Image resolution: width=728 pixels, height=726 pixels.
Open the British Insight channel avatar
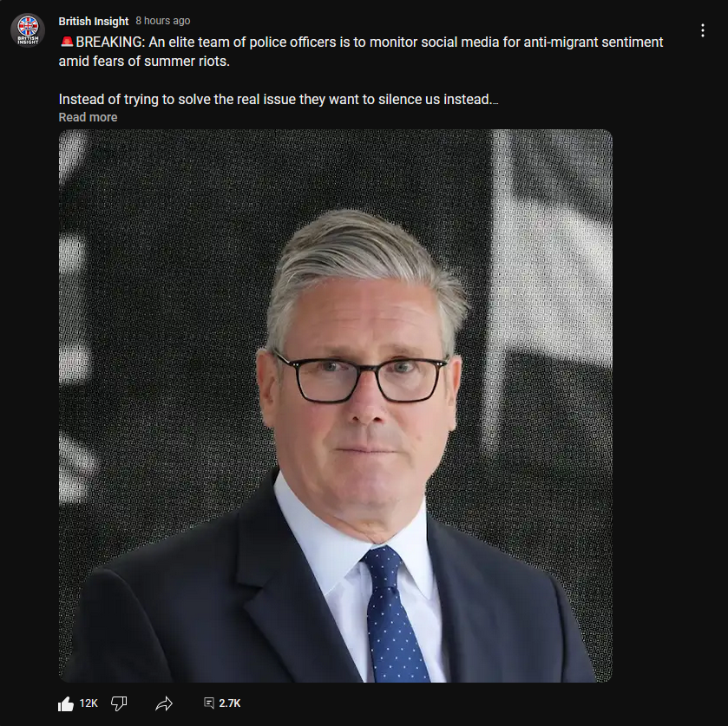click(28, 30)
